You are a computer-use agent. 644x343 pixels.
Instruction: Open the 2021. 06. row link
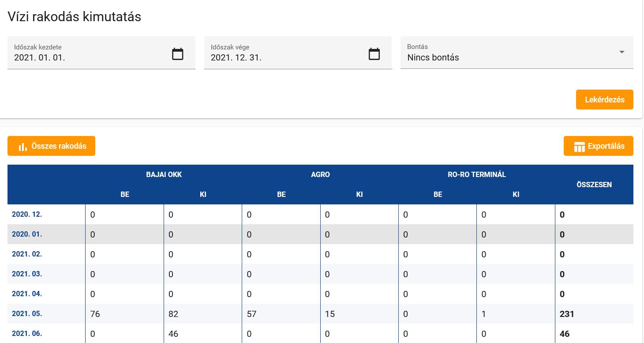click(x=27, y=334)
